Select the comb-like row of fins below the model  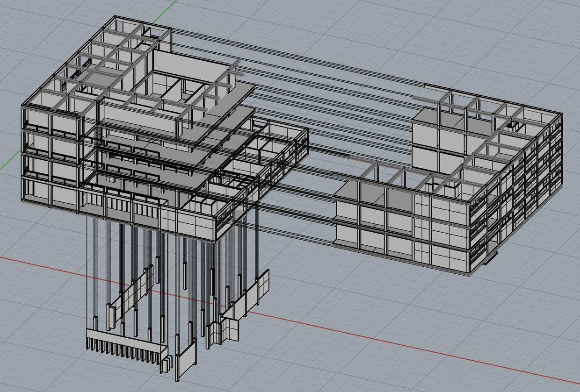(127, 348)
